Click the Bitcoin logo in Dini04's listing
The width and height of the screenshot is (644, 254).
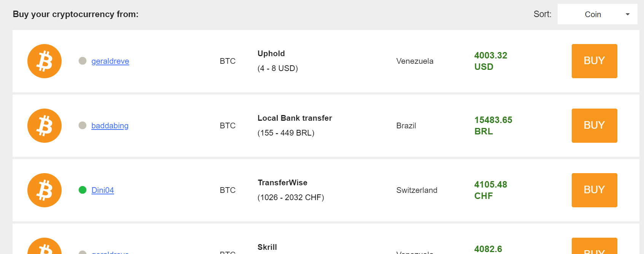click(45, 190)
